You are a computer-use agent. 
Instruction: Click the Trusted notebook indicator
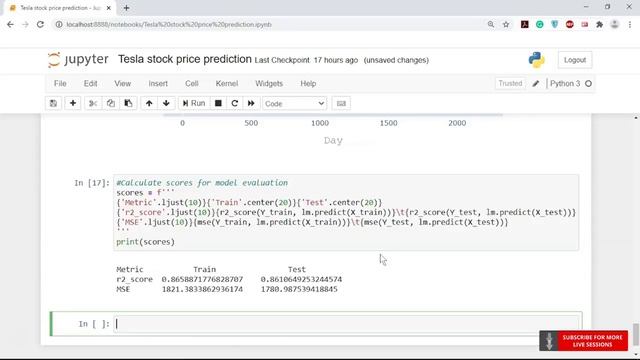pos(510,83)
